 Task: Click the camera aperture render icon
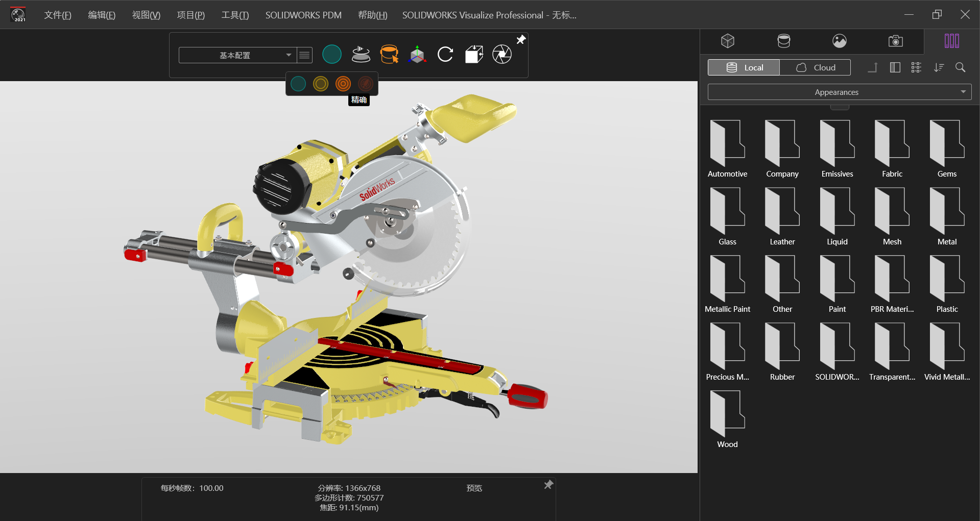tap(501, 54)
